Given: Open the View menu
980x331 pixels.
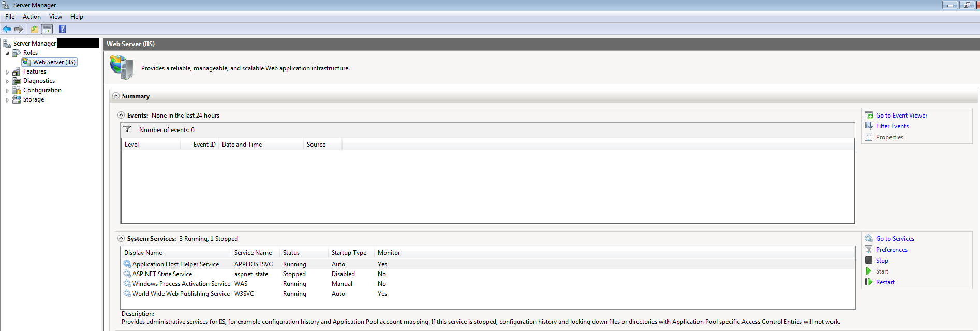Looking at the screenshot, I should pos(55,17).
